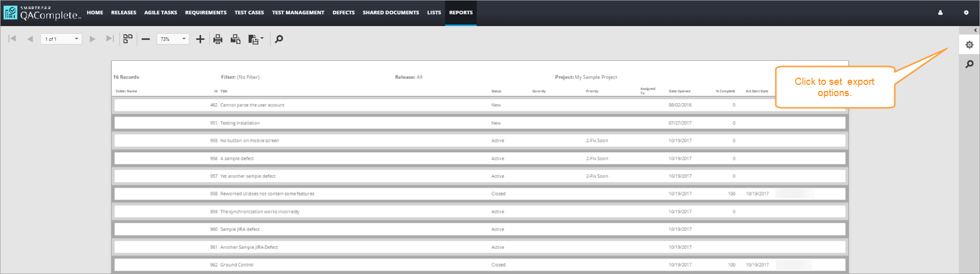Screen dimensions: 980x274
Task: Switch to Test Management tab
Action: [x=298, y=13]
